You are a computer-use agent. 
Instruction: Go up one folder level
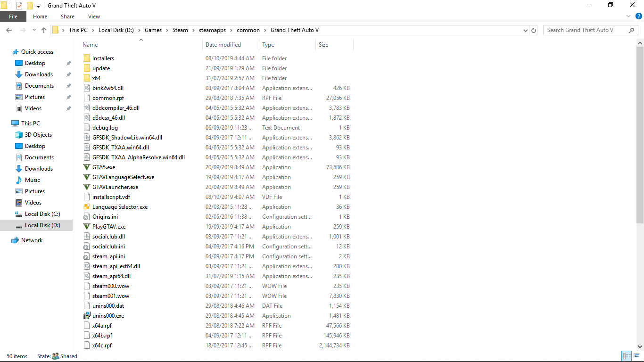click(44, 30)
